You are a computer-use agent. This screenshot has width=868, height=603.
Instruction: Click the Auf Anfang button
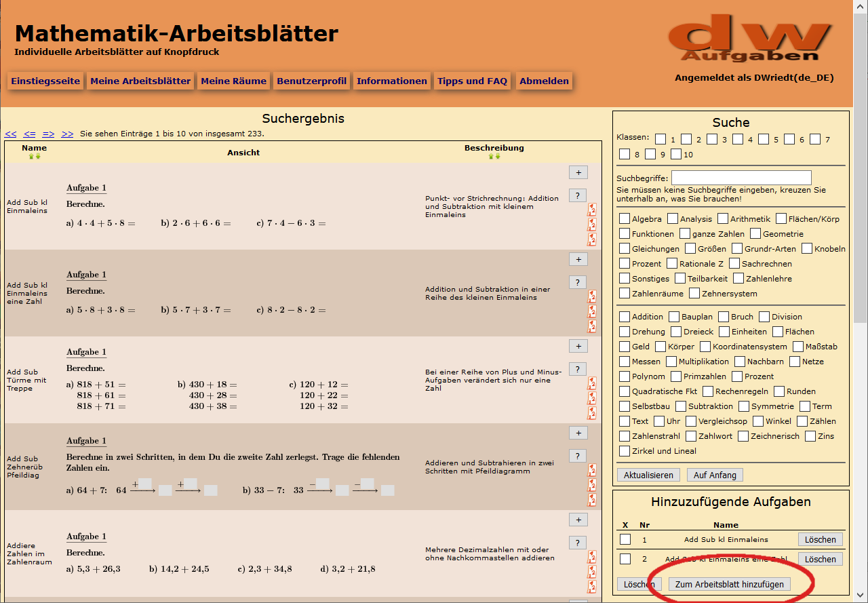(715, 475)
